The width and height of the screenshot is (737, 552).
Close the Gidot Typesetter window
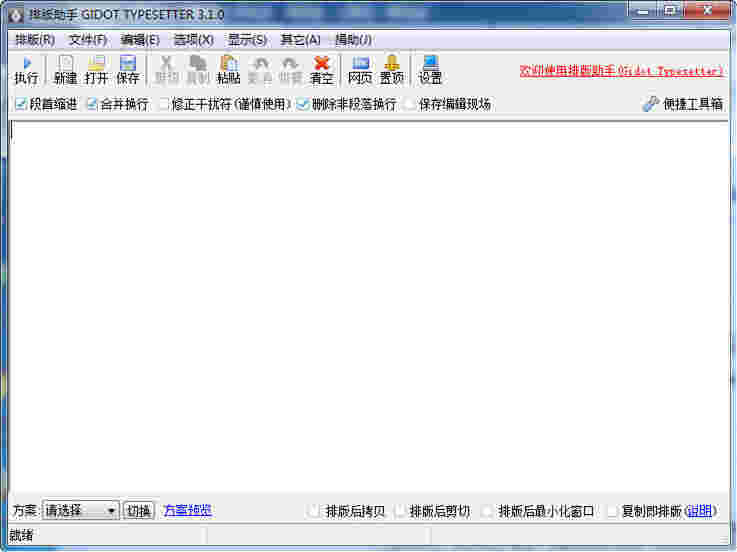[707, 10]
